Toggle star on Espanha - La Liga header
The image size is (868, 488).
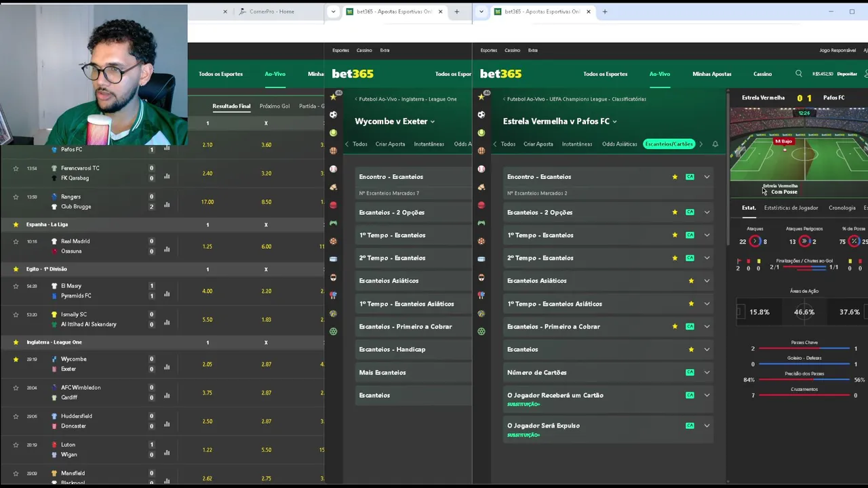[16, 224]
